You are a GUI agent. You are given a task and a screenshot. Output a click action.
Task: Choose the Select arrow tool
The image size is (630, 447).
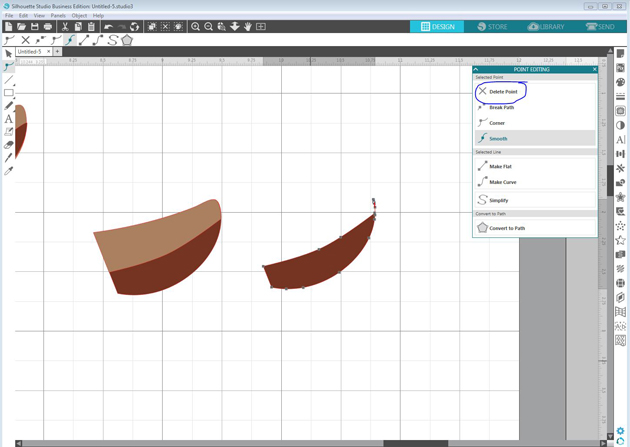pos(8,53)
